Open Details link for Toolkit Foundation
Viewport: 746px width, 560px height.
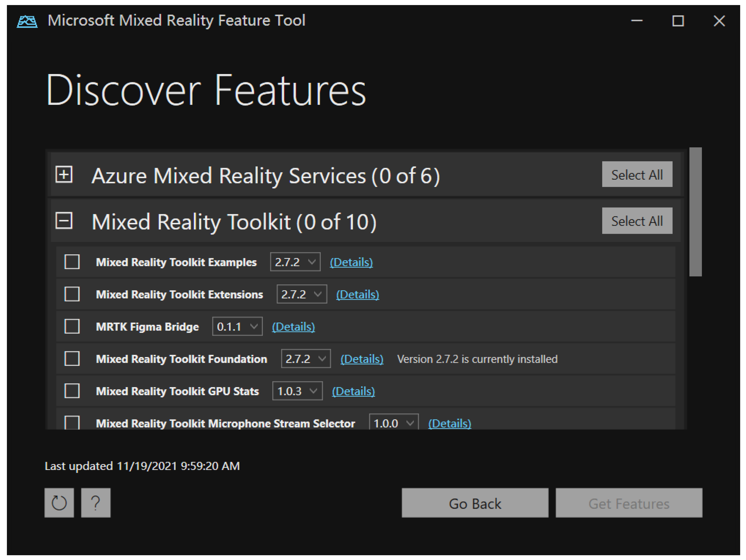click(x=362, y=359)
